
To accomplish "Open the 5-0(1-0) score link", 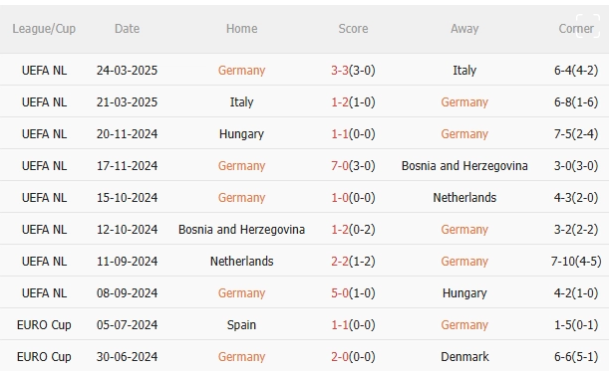I will click(x=353, y=293).
